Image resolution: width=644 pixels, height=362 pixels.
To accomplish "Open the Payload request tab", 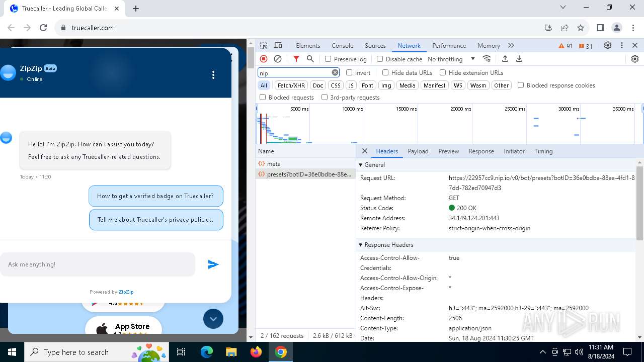I will (418, 151).
